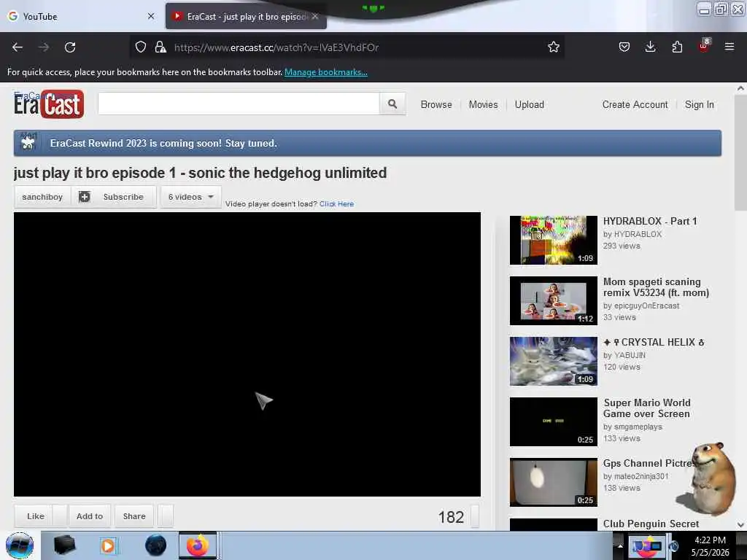Bookmark this page with the star icon
The width and height of the screenshot is (747, 560).
[x=553, y=47]
